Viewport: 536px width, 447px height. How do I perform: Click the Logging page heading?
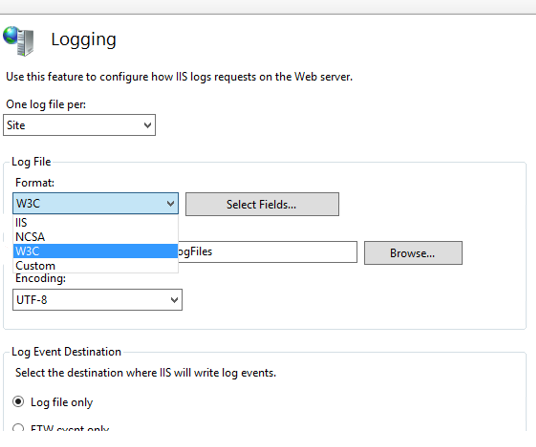(84, 40)
